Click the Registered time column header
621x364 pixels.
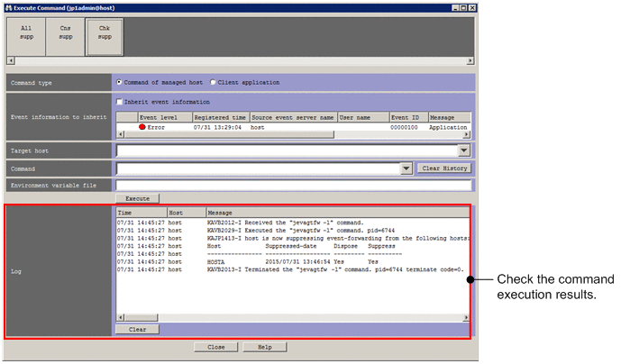click(x=220, y=117)
